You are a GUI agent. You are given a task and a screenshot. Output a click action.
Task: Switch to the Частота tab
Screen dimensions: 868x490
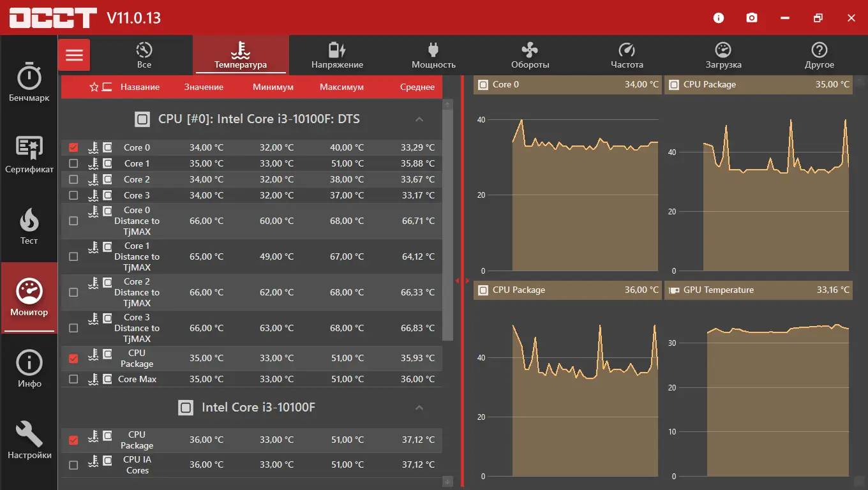click(x=627, y=55)
